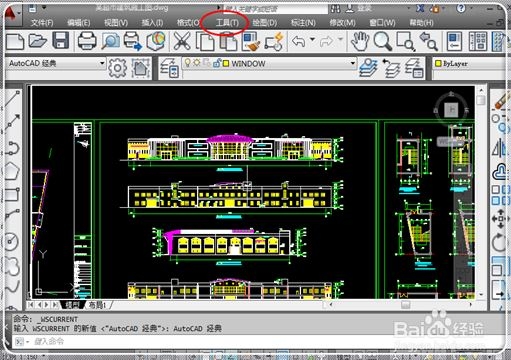Click the Open file folder icon
Image resolution: width=511 pixels, height=360 pixels.
click(x=37, y=41)
